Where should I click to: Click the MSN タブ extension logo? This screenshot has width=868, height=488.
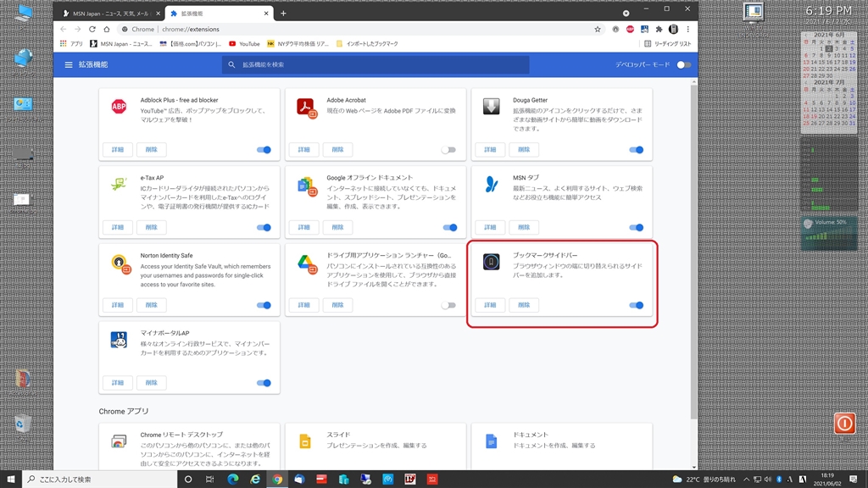[x=491, y=184]
